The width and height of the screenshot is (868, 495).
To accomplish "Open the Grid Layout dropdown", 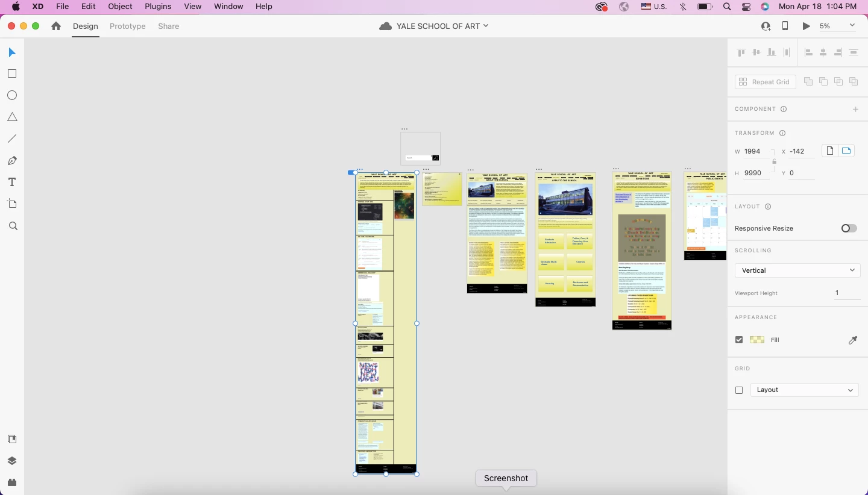I will pyautogui.click(x=804, y=390).
